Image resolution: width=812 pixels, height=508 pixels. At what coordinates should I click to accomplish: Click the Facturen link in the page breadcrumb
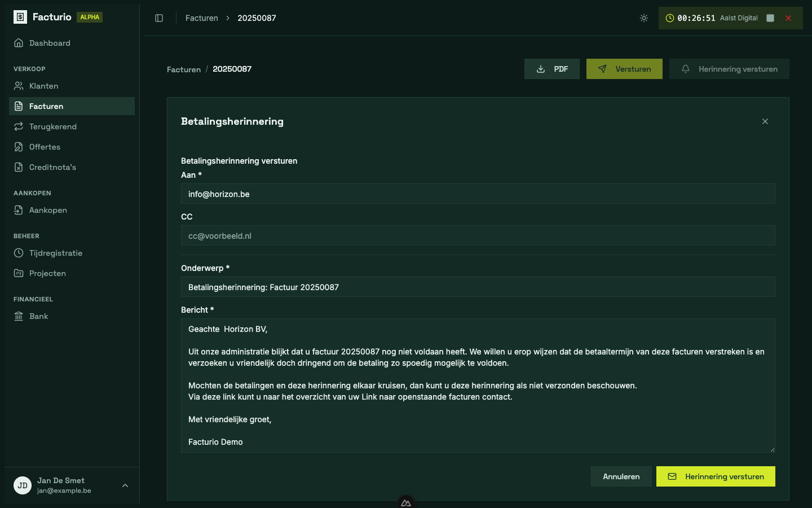(x=184, y=69)
